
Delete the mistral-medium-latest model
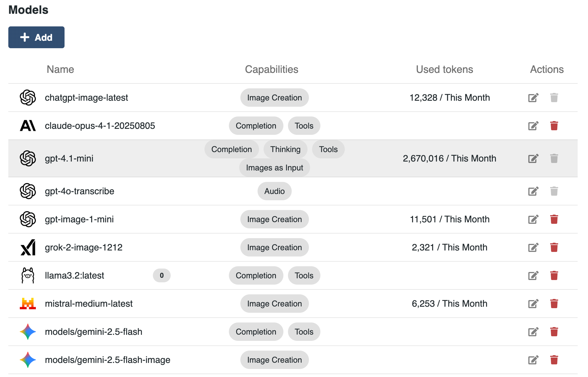[554, 304]
